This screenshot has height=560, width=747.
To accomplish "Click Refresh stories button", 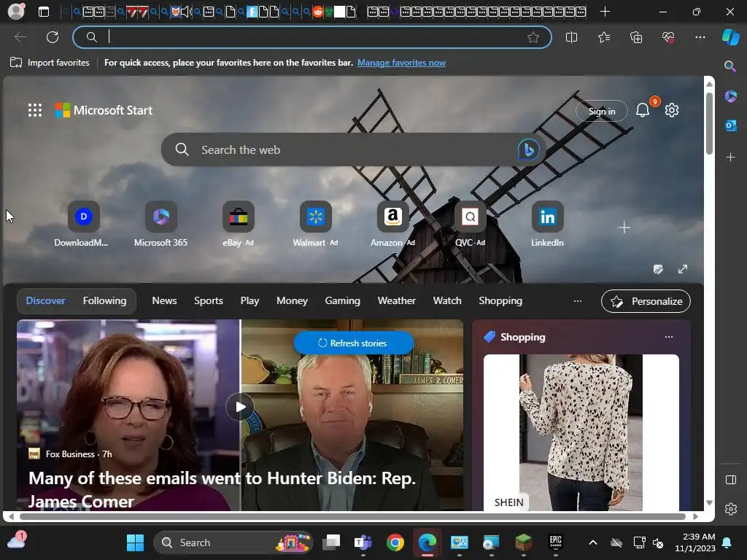I will click(x=353, y=343).
